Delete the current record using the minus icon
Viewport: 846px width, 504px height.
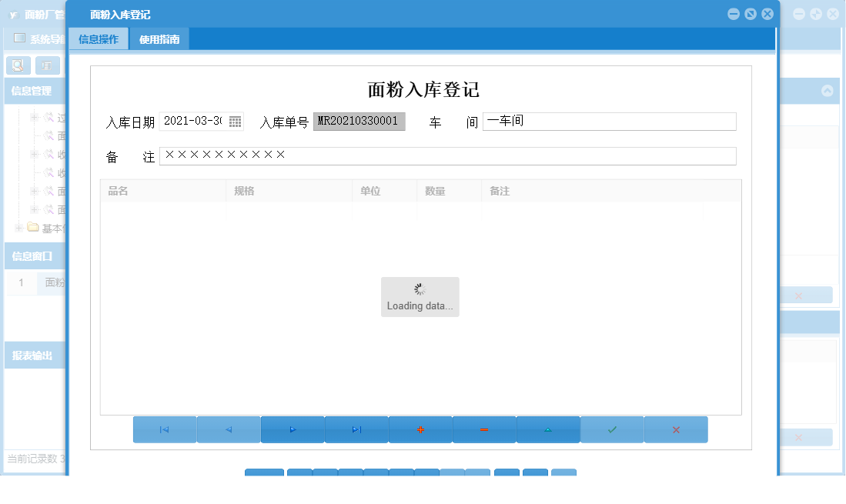[x=484, y=429]
